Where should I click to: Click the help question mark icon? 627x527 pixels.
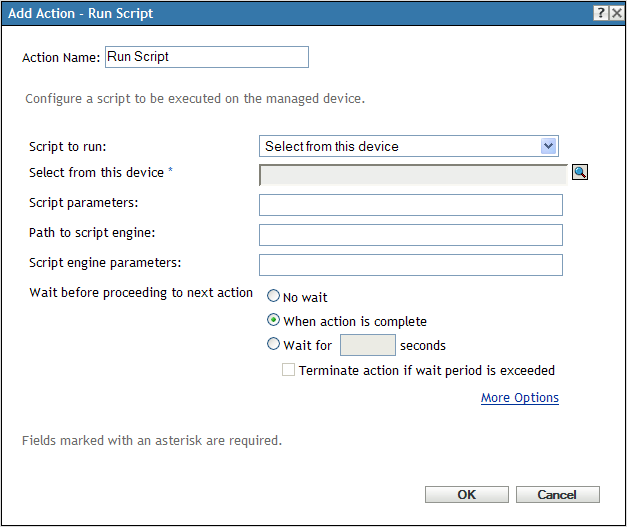599,12
